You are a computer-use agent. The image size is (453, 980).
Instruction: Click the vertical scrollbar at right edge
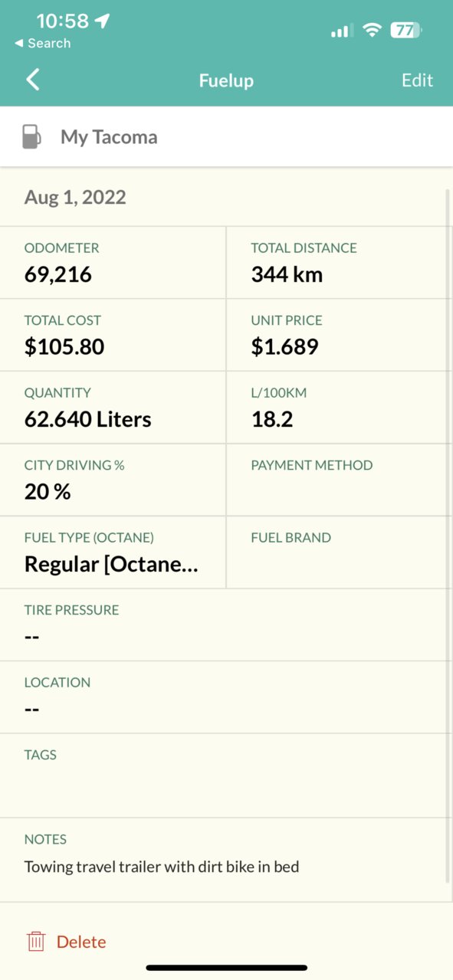click(448, 536)
